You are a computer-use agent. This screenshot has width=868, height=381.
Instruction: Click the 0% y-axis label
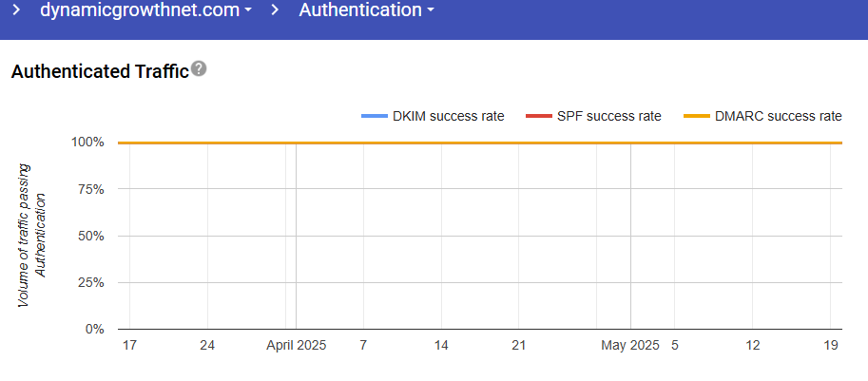point(94,330)
